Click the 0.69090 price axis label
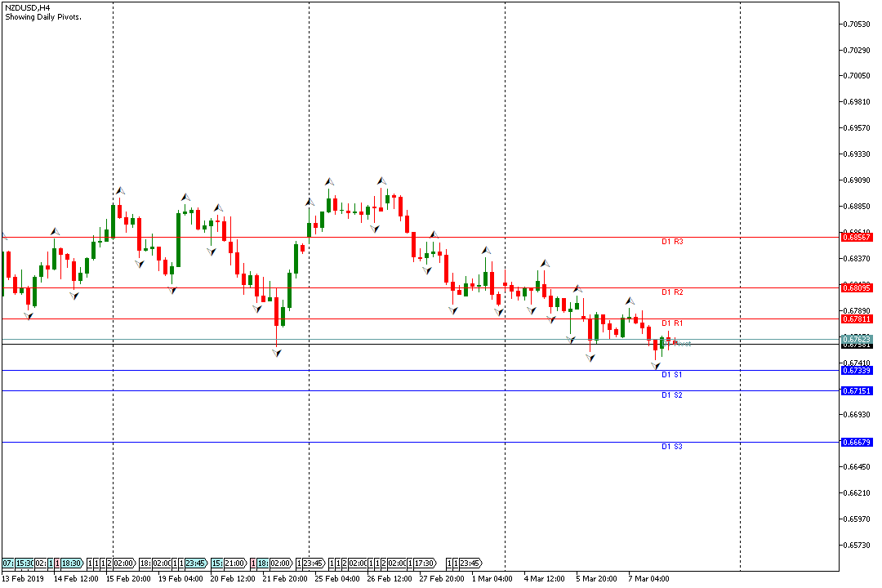Screen dimensions: 882x588 [x=857, y=180]
